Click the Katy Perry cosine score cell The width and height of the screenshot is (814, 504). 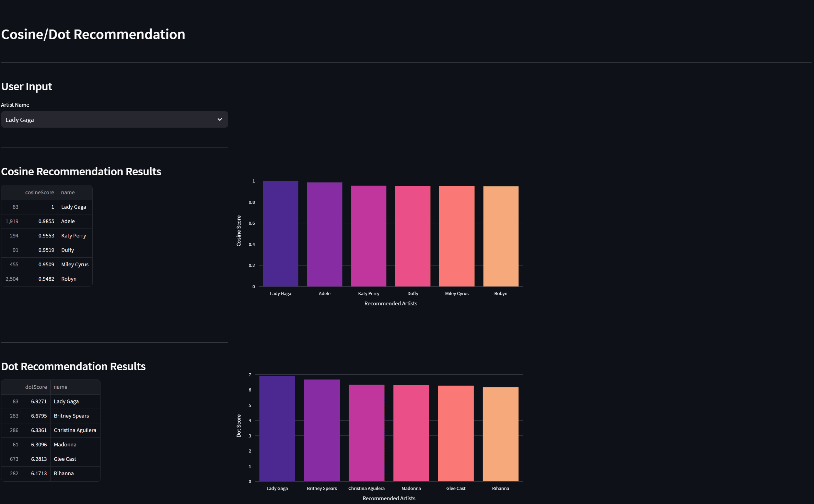(46, 236)
